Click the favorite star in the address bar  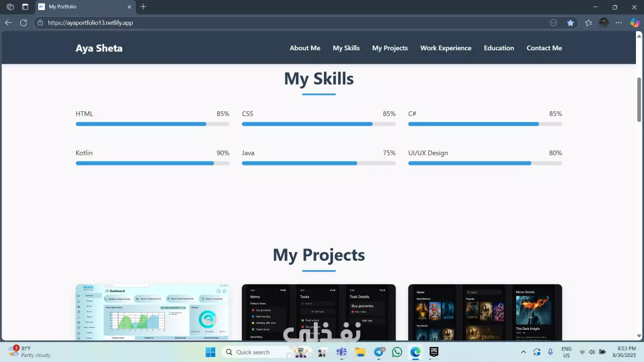click(x=571, y=23)
